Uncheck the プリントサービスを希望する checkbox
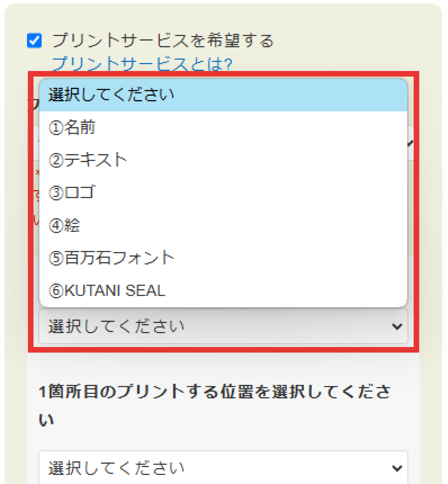 pyautogui.click(x=34, y=41)
